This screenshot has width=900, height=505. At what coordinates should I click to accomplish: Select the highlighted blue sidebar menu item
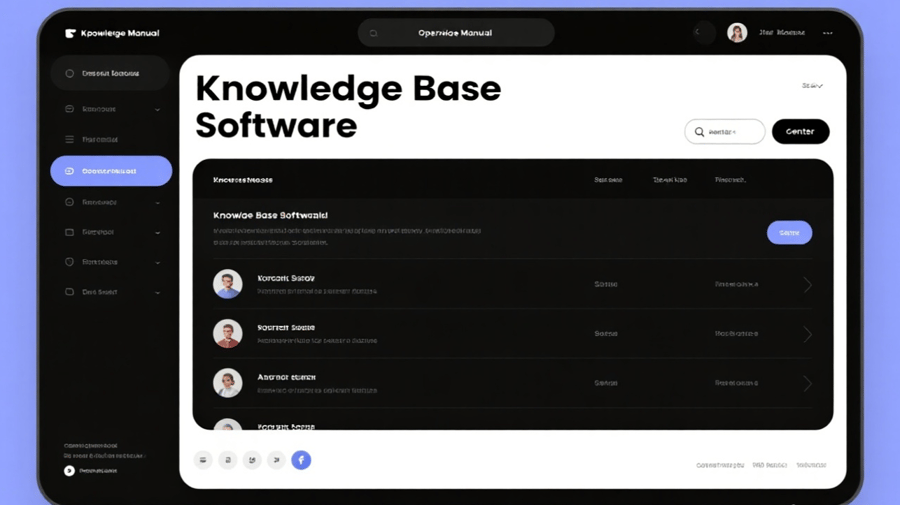click(111, 171)
